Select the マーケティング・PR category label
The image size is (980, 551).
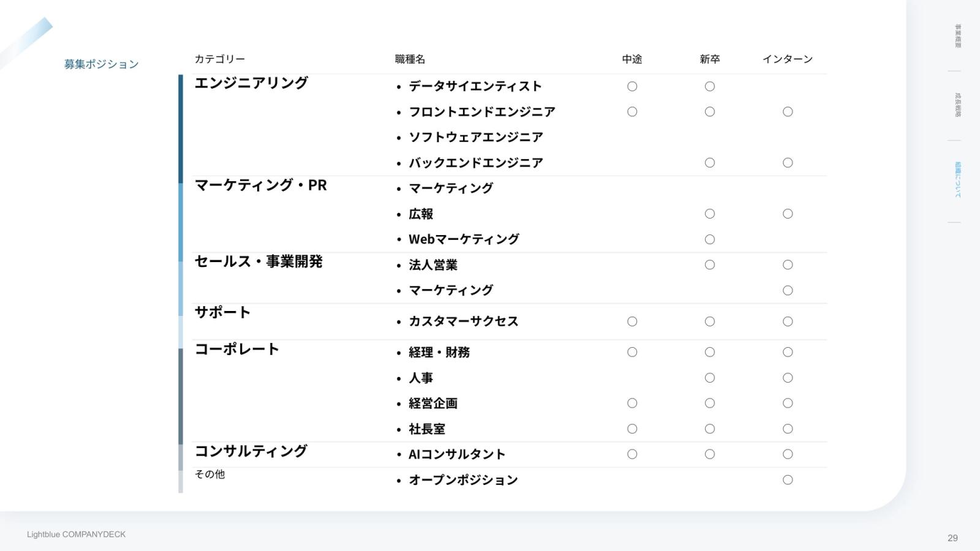(261, 185)
